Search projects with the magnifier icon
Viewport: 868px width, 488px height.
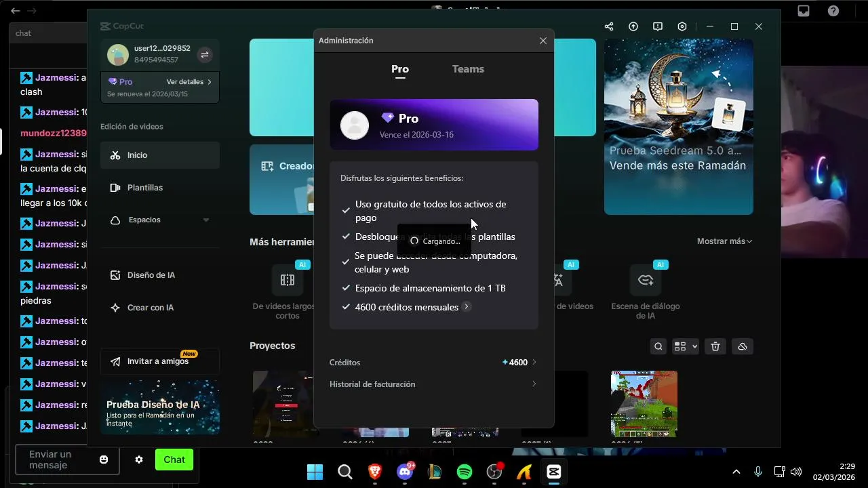click(x=658, y=347)
